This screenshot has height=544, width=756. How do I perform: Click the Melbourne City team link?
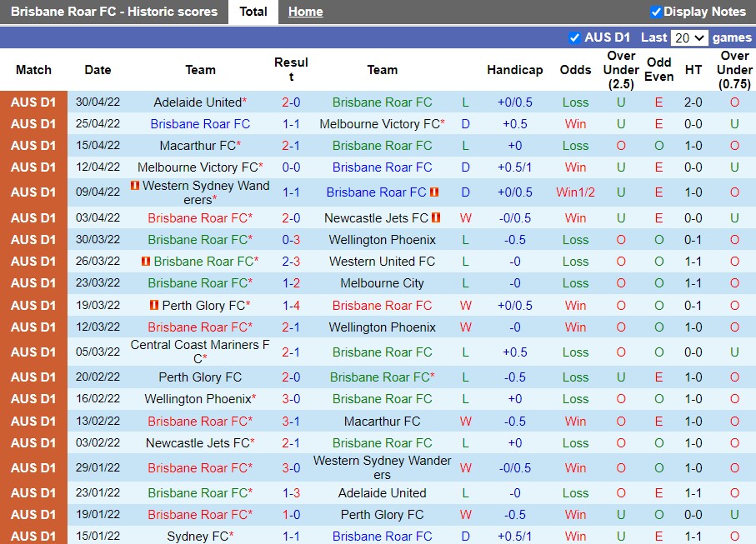point(383,283)
